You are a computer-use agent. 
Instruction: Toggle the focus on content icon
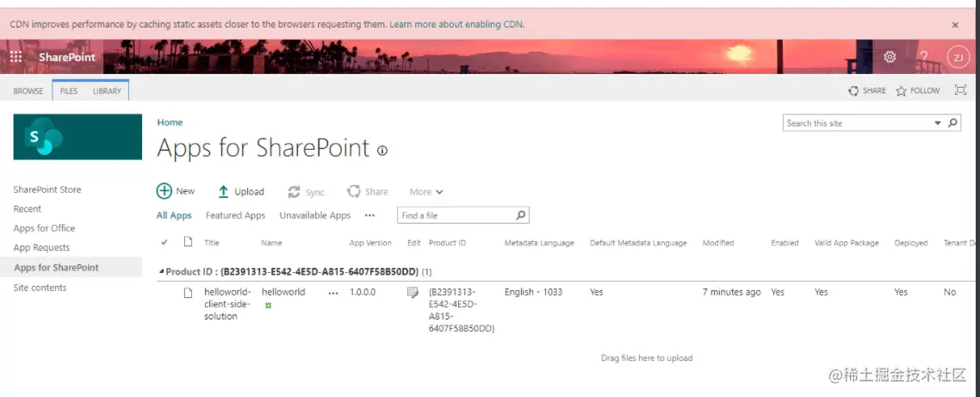[961, 90]
